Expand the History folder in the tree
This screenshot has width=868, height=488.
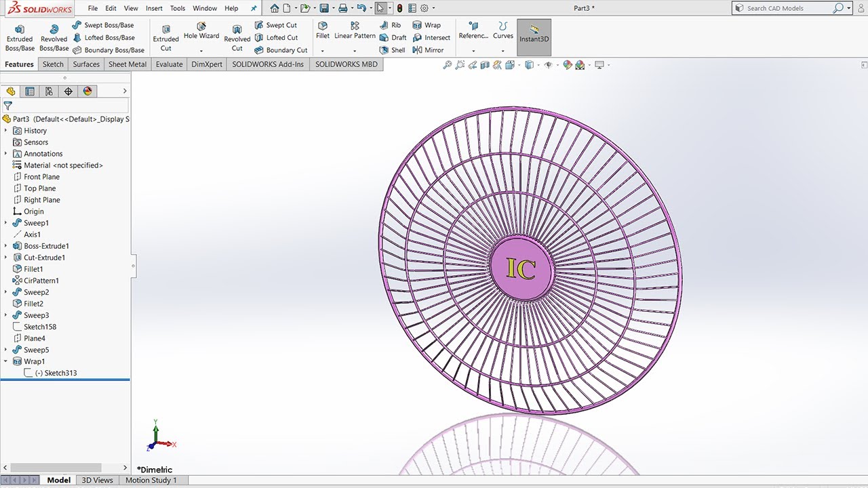tap(6, 130)
